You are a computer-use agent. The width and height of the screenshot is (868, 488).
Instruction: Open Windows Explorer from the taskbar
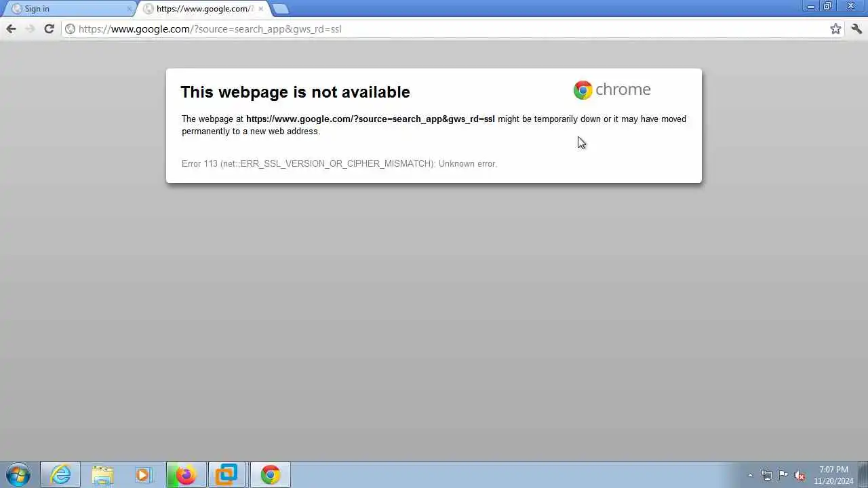[x=102, y=474]
